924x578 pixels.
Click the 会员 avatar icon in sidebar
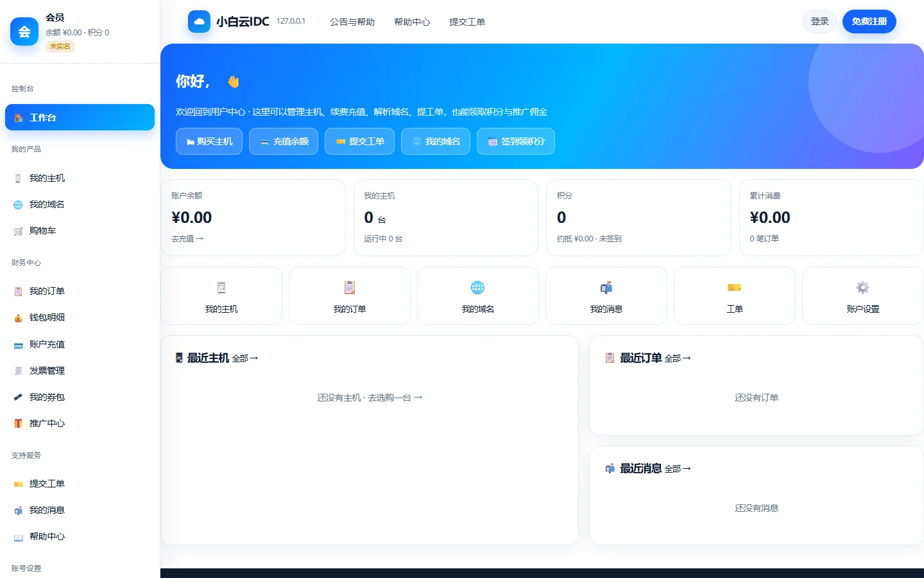point(24,31)
